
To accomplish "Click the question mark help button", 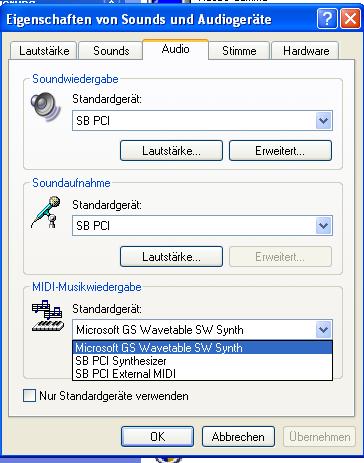I will tap(327, 19).
